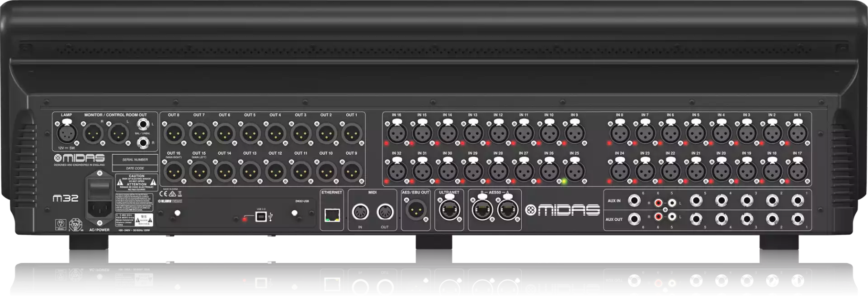Image resolution: width=868 pixels, height=298 pixels.
Task: Click the IN 16 XLR input
Action: tap(396, 134)
